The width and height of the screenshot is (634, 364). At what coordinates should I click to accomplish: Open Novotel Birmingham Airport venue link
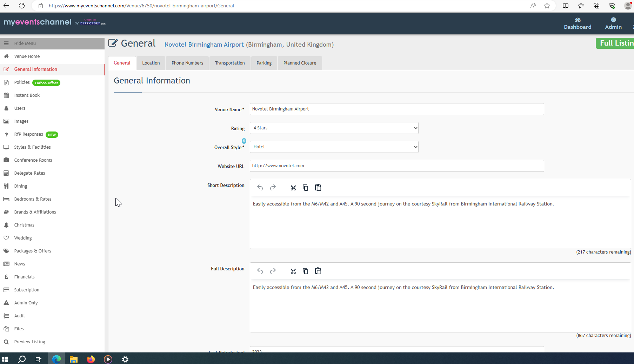click(x=204, y=45)
